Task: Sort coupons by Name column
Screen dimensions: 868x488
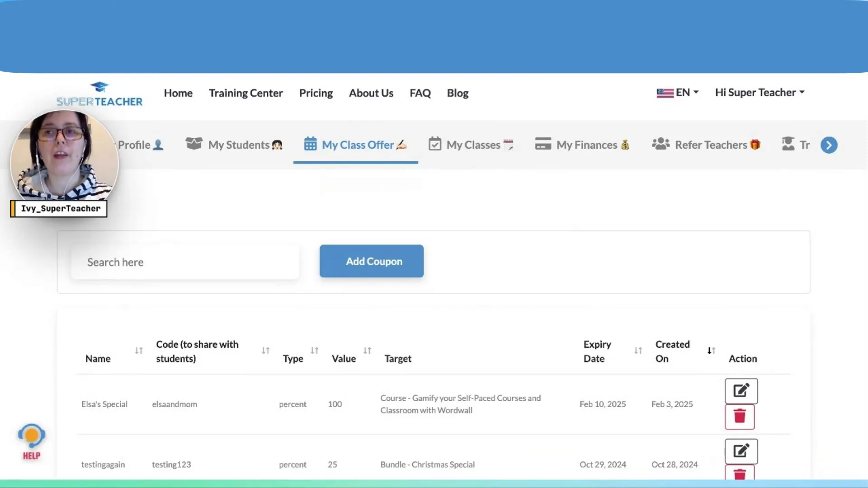Action: (x=138, y=351)
